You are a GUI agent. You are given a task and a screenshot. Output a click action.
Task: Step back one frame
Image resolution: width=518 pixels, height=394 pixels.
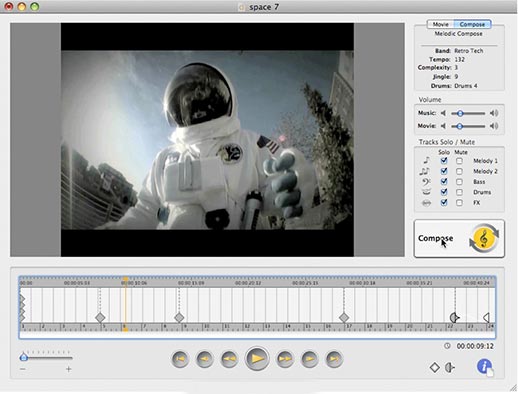pos(205,359)
